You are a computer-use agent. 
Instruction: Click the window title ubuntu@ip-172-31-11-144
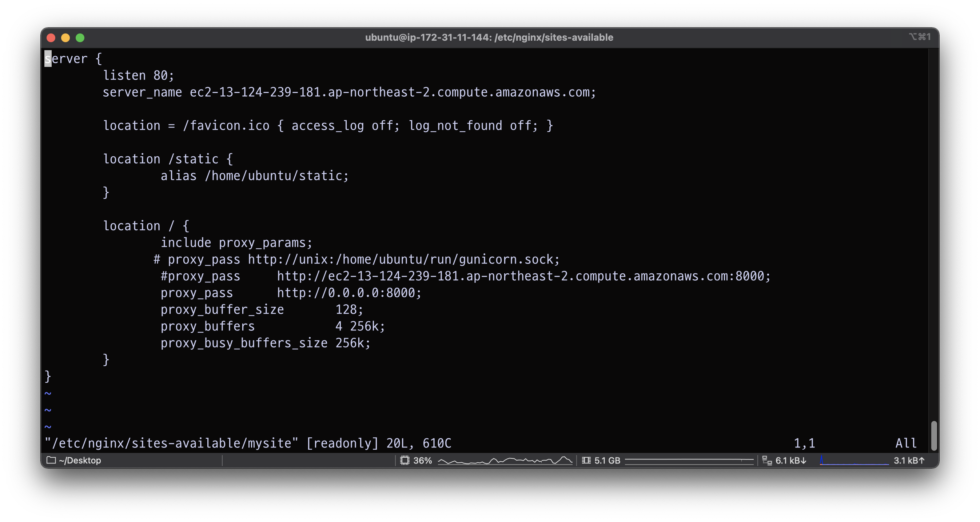tap(489, 37)
